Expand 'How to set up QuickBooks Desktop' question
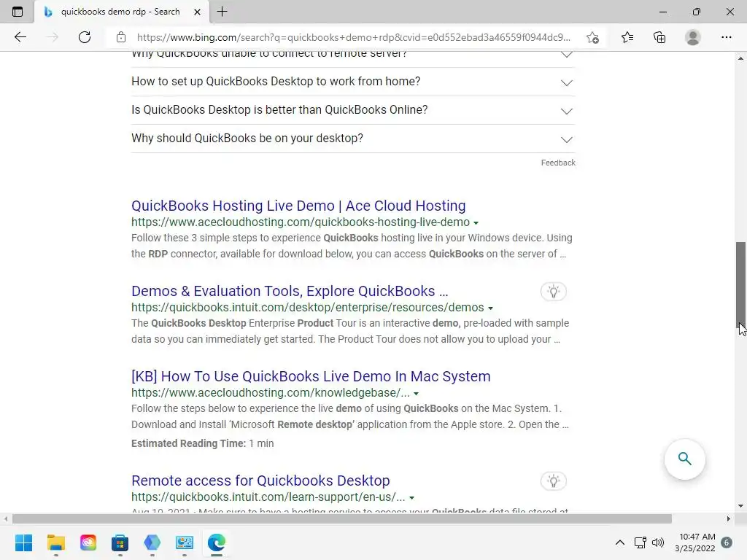Image resolution: width=747 pixels, height=560 pixels. pos(353,82)
